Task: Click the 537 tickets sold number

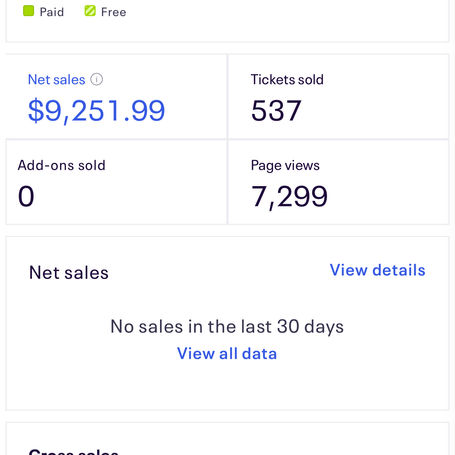Action: (276, 111)
